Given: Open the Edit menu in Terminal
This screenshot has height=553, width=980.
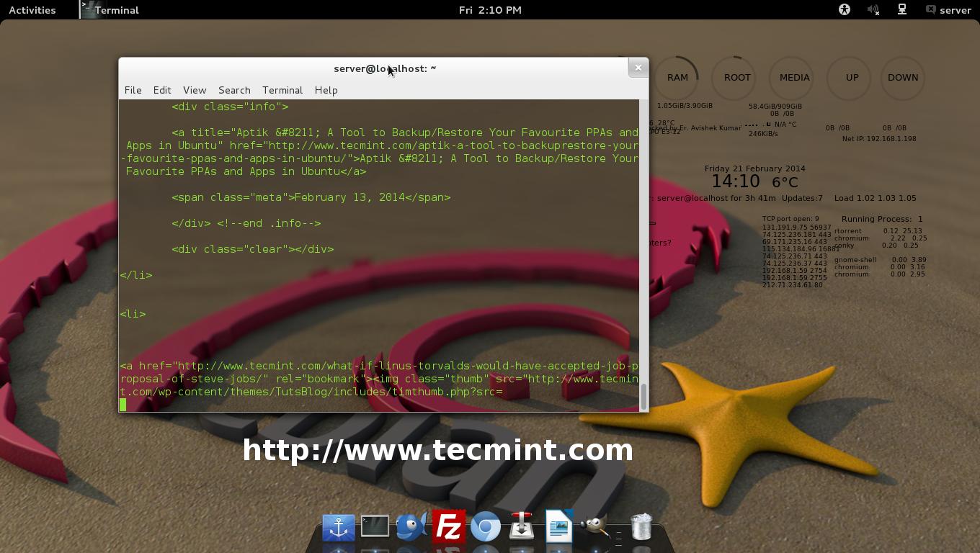Looking at the screenshot, I should pos(162,90).
